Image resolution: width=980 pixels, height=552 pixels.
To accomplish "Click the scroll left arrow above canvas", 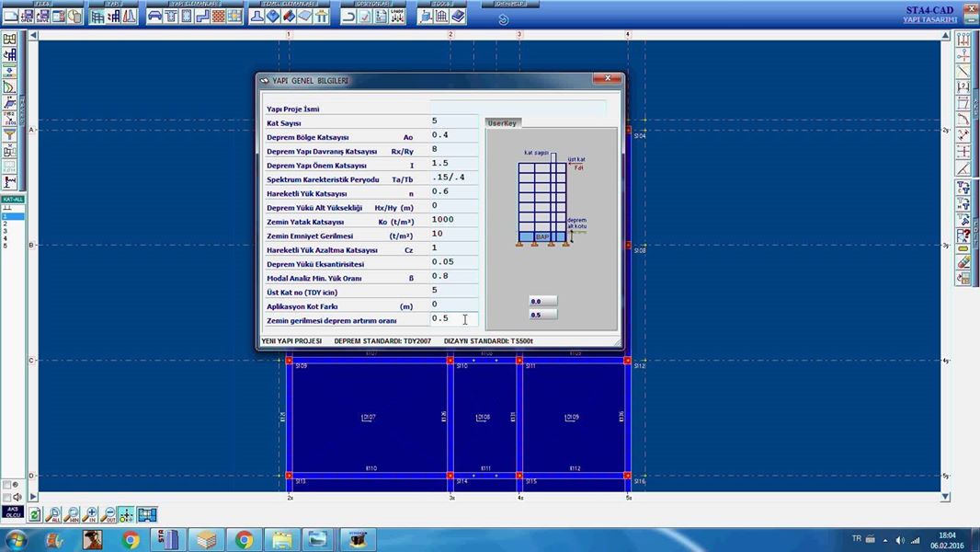I will (x=34, y=36).
